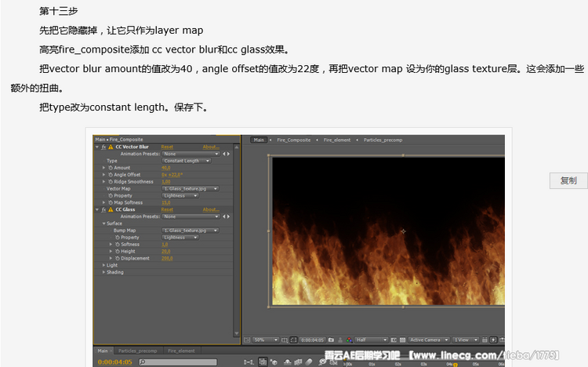Expand the Amount property
This screenshot has width=588, height=367.
[x=103, y=168]
